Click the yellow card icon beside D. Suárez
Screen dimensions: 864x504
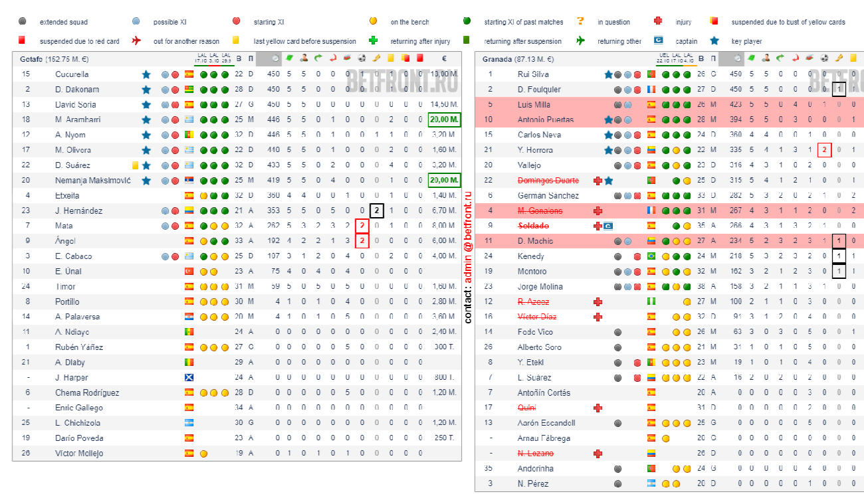click(135, 165)
